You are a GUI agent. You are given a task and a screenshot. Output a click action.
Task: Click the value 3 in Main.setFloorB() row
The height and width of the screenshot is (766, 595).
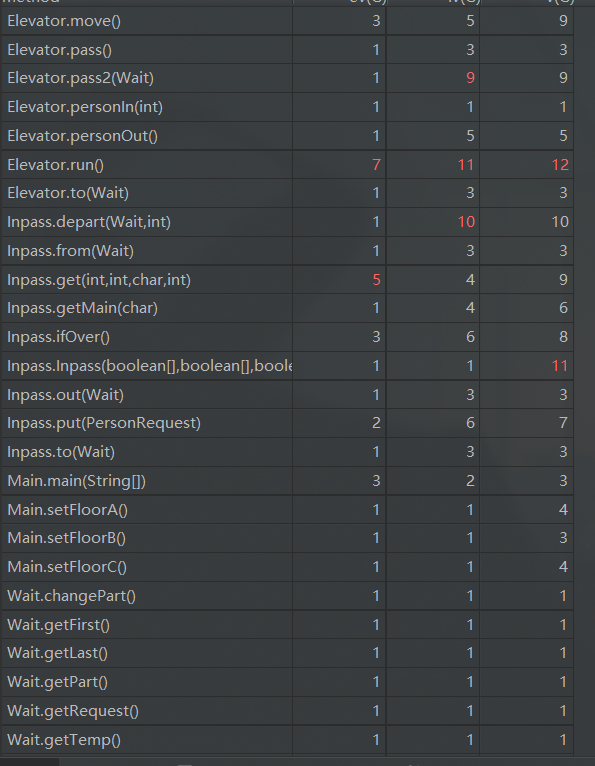[563, 538]
